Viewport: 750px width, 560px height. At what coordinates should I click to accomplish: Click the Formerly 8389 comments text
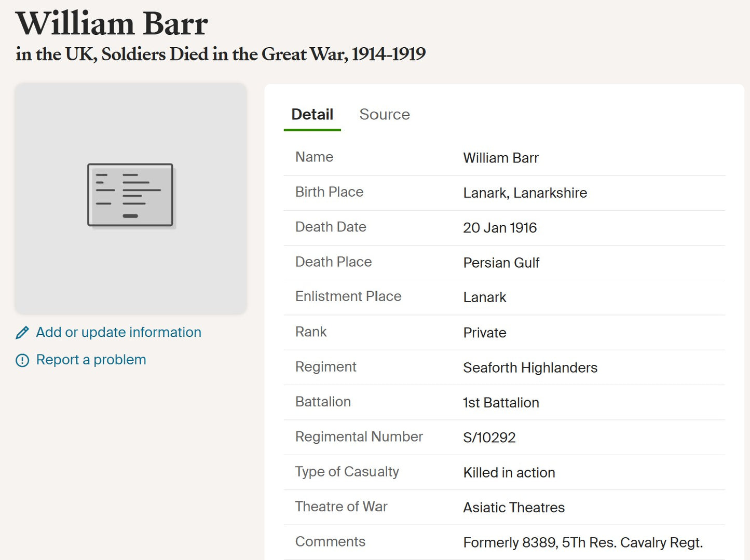[x=582, y=543]
